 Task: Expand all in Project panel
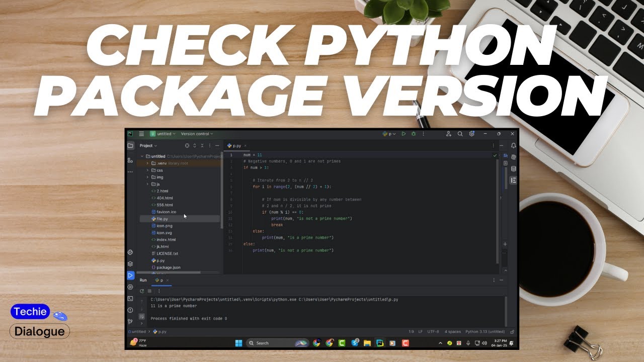click(x=195, y=146)
